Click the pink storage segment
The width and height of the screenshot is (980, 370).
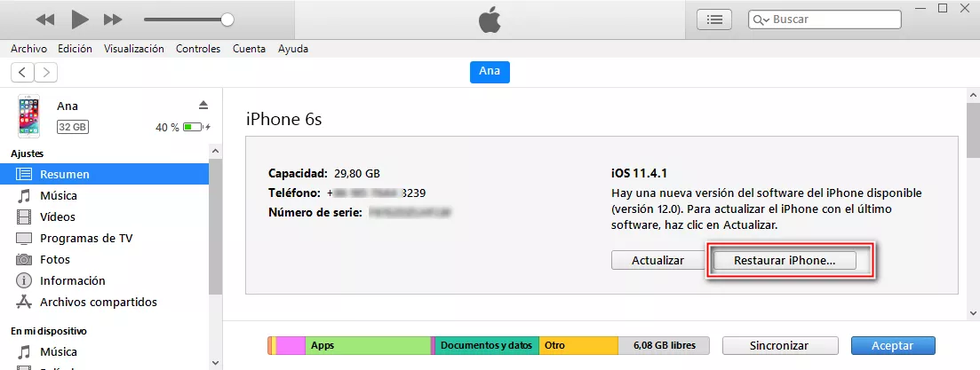(291, 346)
